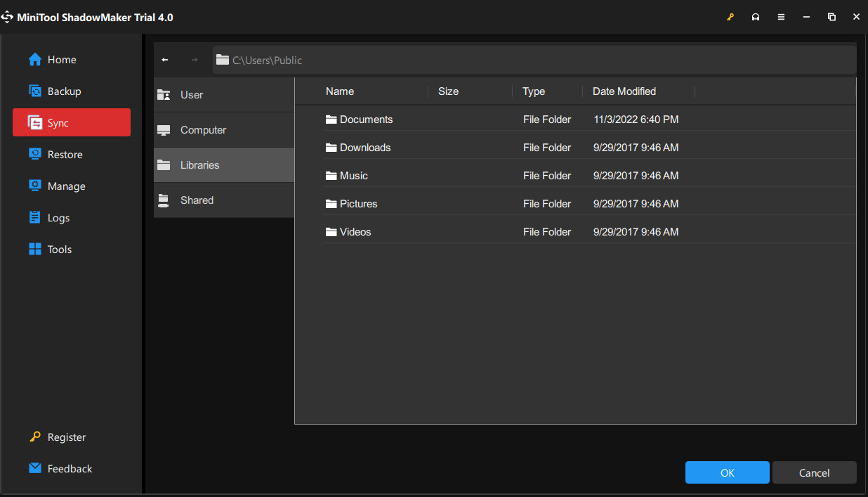The width and height of the screenshot is (868, 497).
Task: Click the Downloads folder icon
Action: [331, 148]
